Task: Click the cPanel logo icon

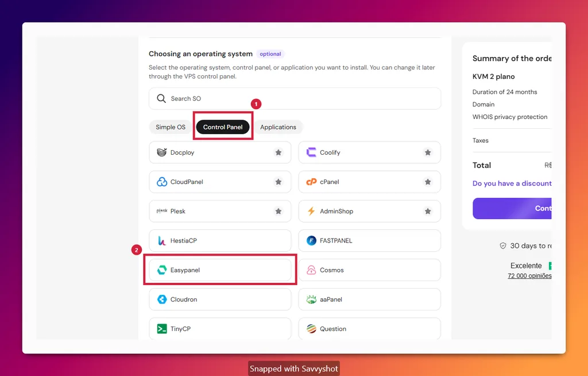Action: point(311,182)
